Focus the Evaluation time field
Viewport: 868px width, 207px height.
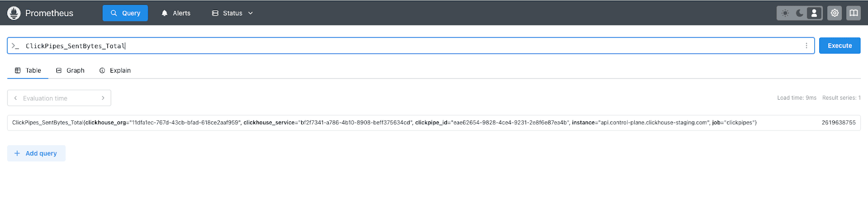[59, 98]
